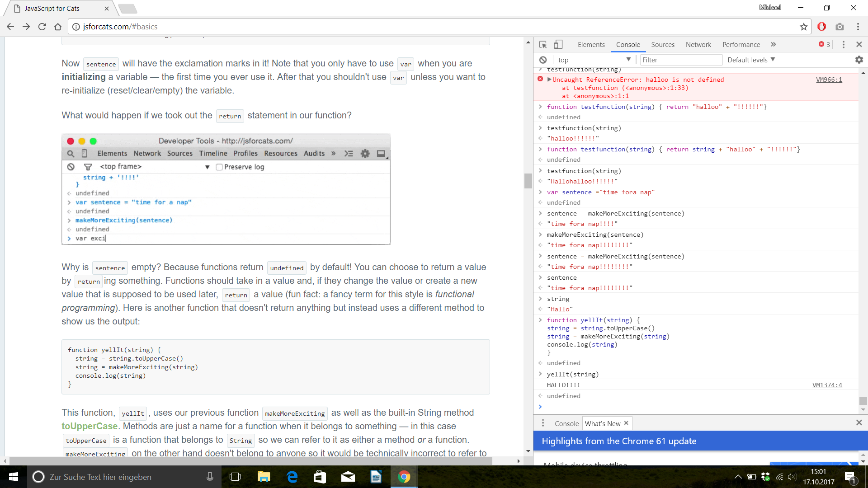Open the Default levels dropdown
Viewport: 868px width, 488px height.
pos(751,60)
